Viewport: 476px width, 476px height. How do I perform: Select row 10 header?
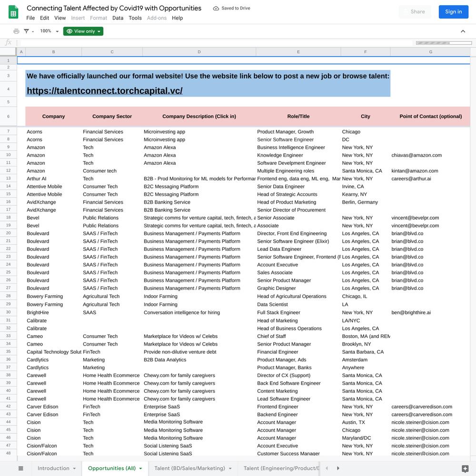click(8, 155)
